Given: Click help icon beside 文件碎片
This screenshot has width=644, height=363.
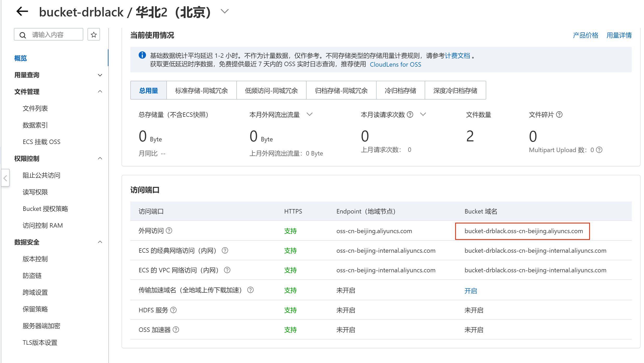Looking at the screenshot, I should point(559,114).
